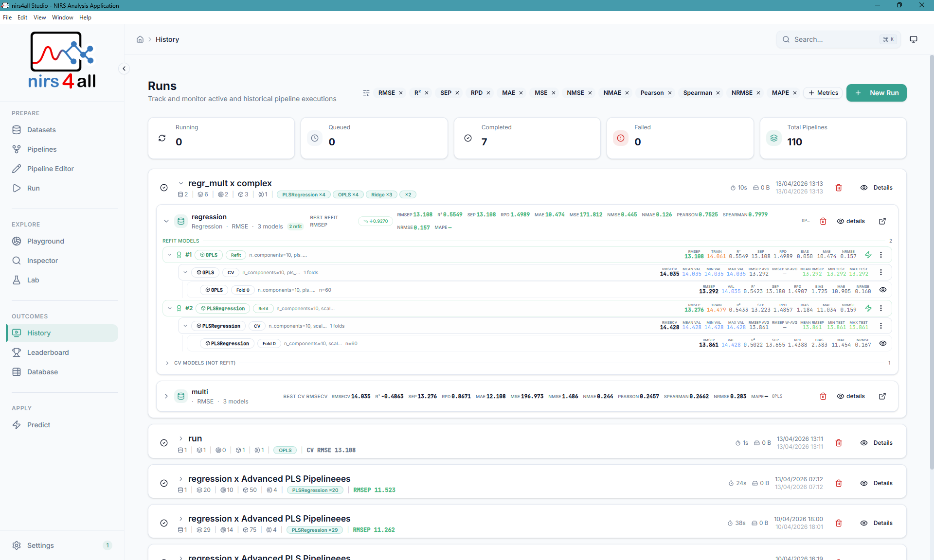Click the home breadcrumb icon

click(x=140, y=39)
